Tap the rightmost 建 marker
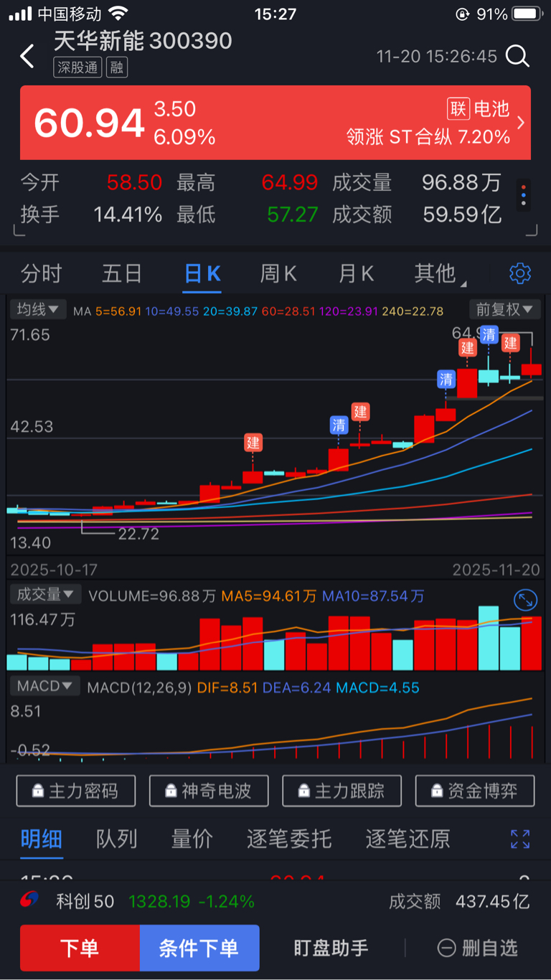Screen dimensions: 551x980 point(510,342)
